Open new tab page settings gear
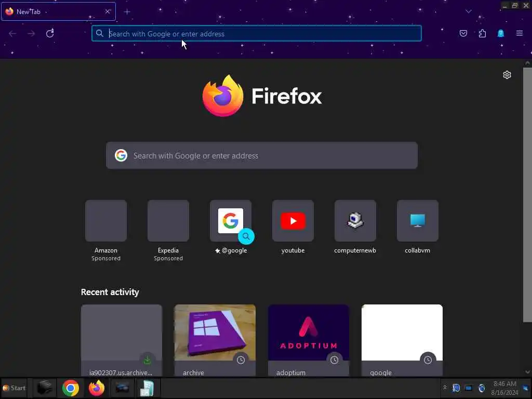 coord(507,75)
